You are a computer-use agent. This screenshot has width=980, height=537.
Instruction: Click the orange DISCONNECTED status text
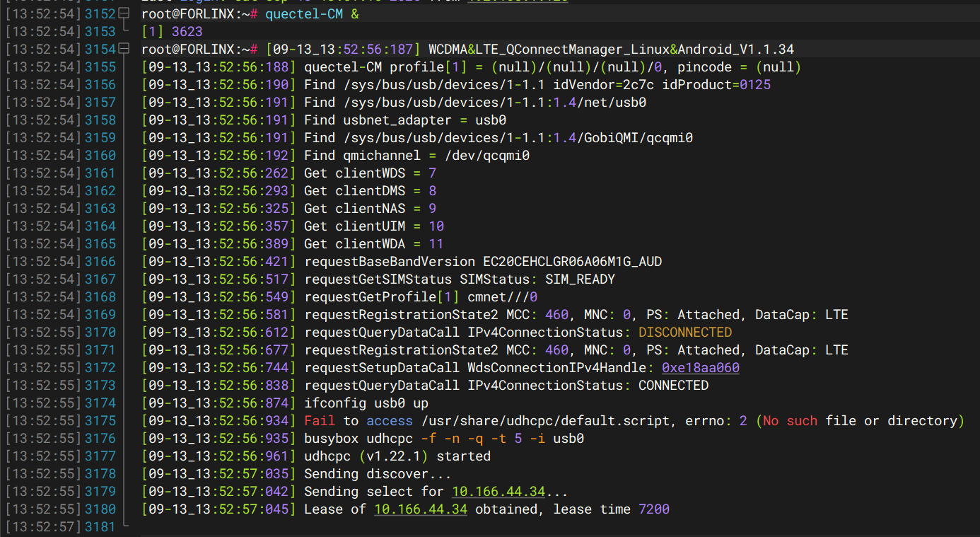pyautogui.click(x=685, y=333)
